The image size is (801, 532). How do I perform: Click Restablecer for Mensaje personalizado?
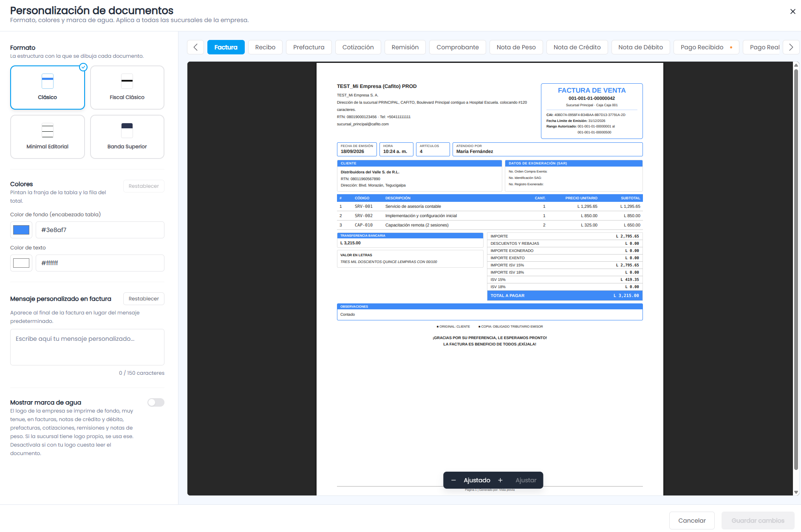tap(144, 299)
